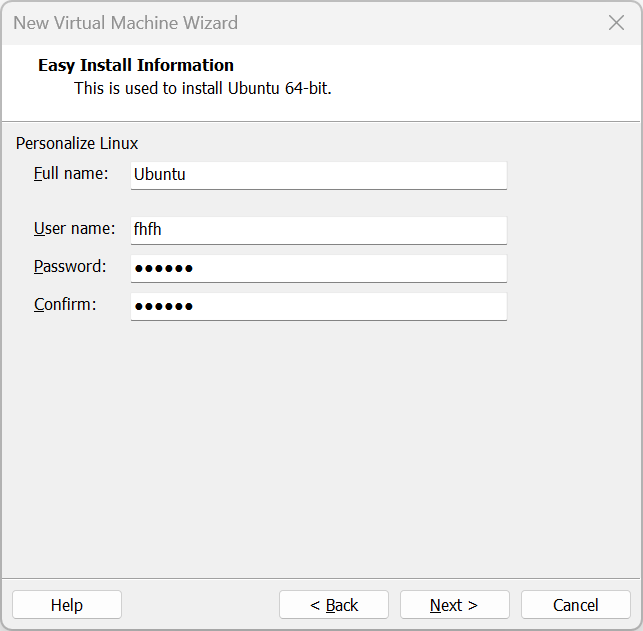Click the Confirm password field
The height and width of the screenshot is (631, 643).
[318, 306]
